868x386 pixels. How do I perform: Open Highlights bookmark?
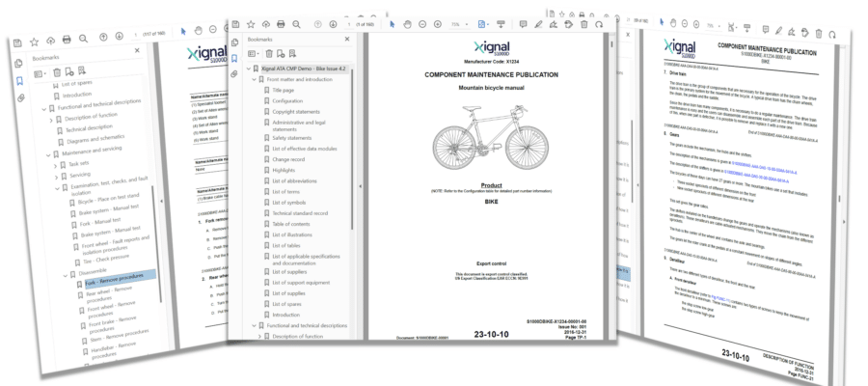tap(284, 170)
